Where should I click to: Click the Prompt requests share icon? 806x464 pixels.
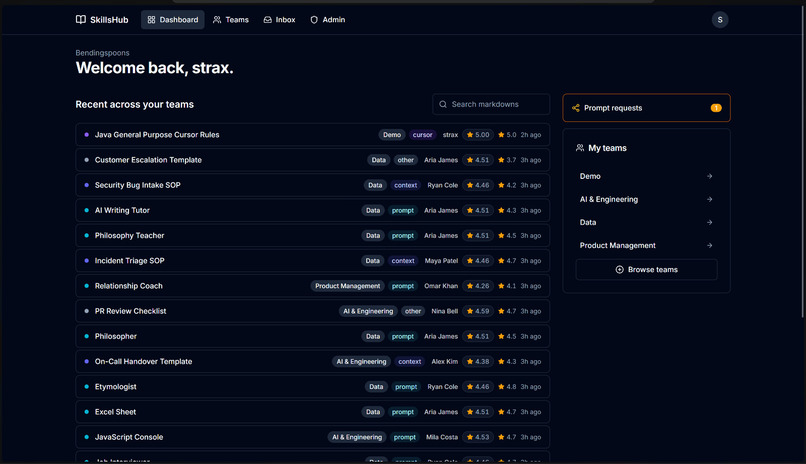(576, 108)
